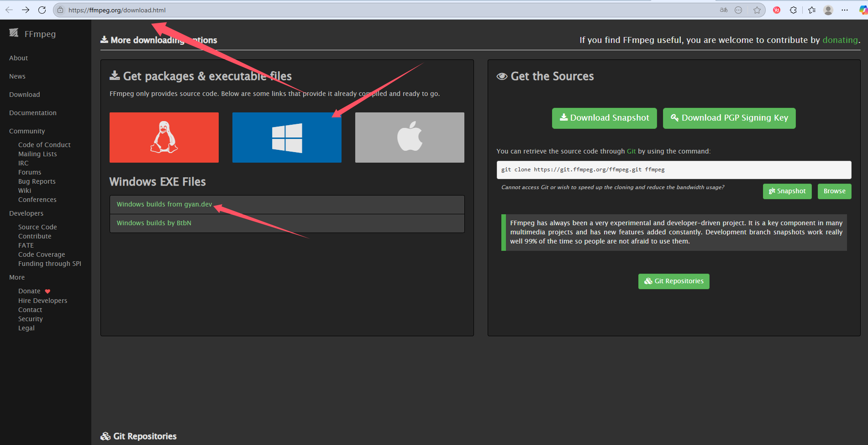Open the red extension icon
Viewport: 868px width, 445px height.
point(777,10)
